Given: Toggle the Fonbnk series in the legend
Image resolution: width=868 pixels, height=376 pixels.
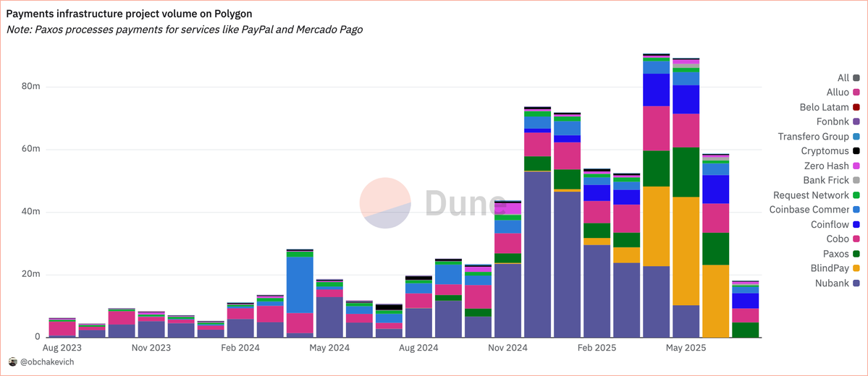Looking at the screenshot, I should coord(833,121).
